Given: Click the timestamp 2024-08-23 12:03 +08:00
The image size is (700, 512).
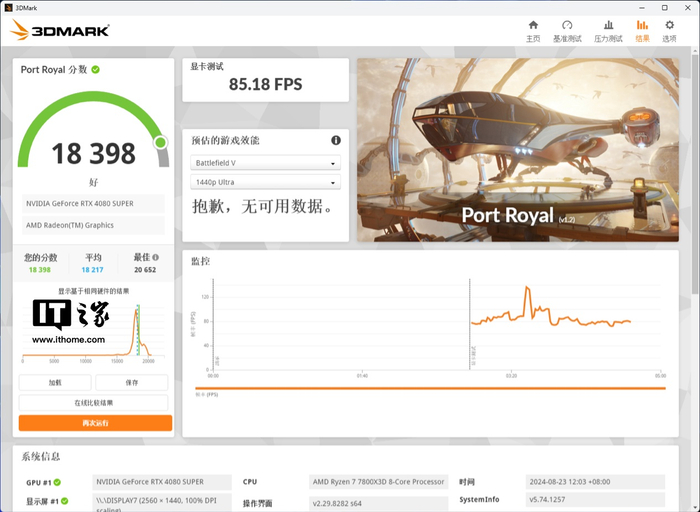Looking at the screenshot, I should coord(595,482).
